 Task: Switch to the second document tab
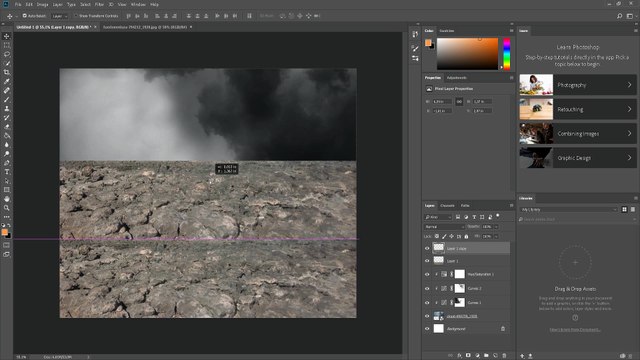point(145,27)
